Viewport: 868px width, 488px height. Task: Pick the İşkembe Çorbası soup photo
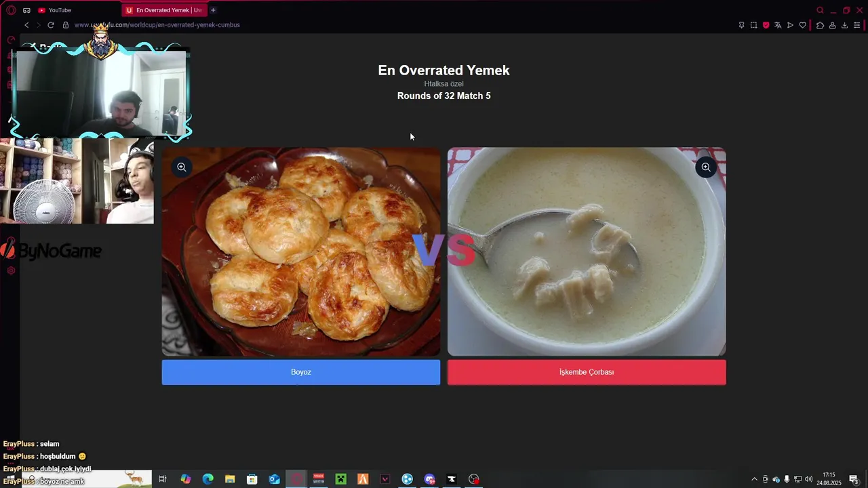pyautogui.click(x=587, y=251)
